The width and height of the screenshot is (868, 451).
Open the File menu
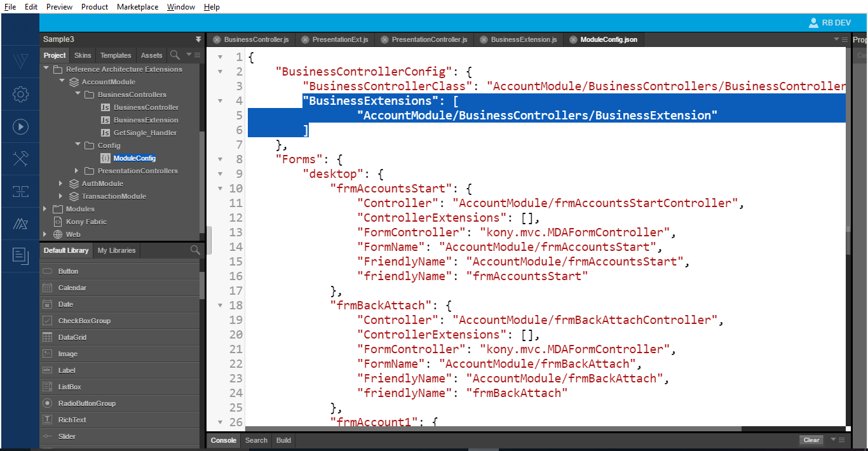click(10, 7)
